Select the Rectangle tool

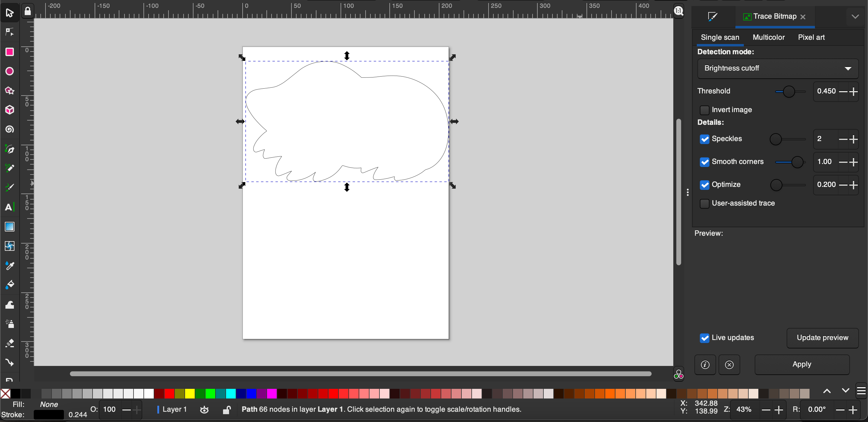[9, 52]
